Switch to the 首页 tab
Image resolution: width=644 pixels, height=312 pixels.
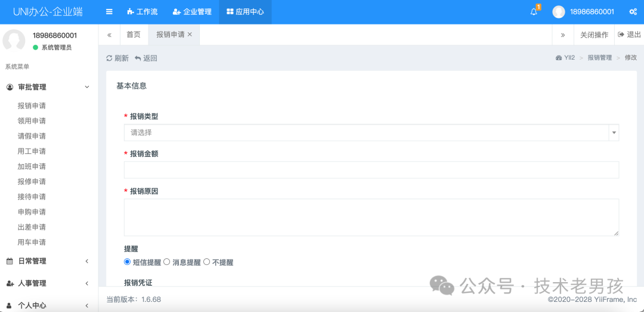(134, 35)
